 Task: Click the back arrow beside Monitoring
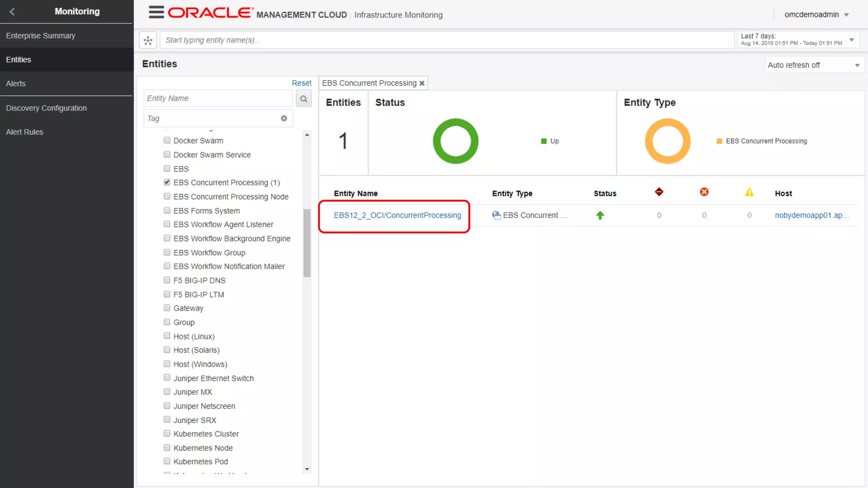tap(12, 12)
